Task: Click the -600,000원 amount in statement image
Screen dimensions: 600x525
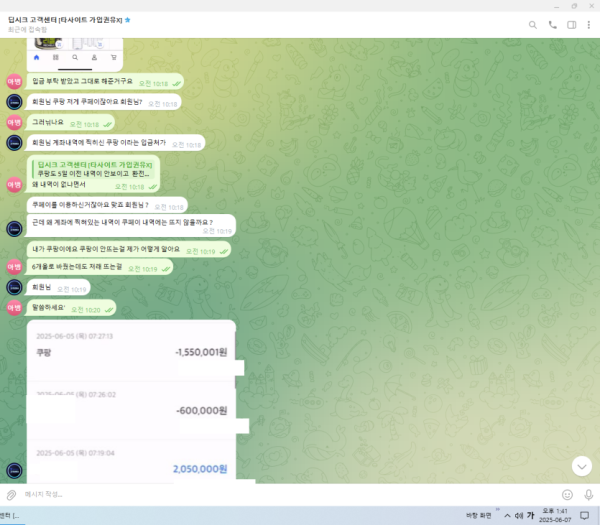Action: (x=202, y=411)
